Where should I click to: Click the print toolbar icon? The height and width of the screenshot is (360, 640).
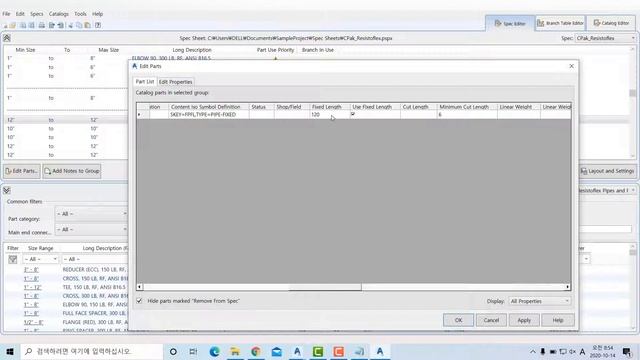tap(42, 25)
